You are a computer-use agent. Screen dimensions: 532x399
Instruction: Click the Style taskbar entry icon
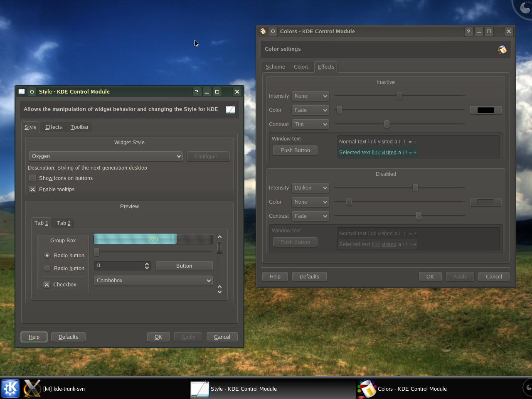click(x=199, y=389)
